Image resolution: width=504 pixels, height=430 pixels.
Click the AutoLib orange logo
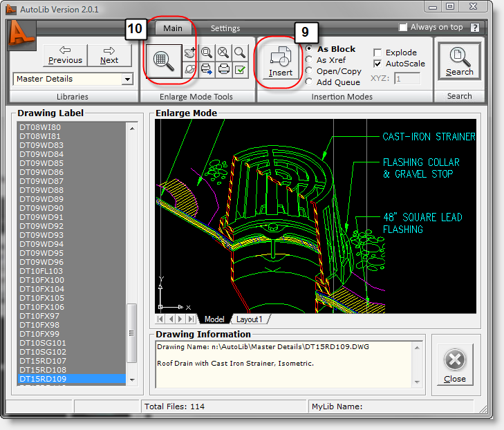21,35
